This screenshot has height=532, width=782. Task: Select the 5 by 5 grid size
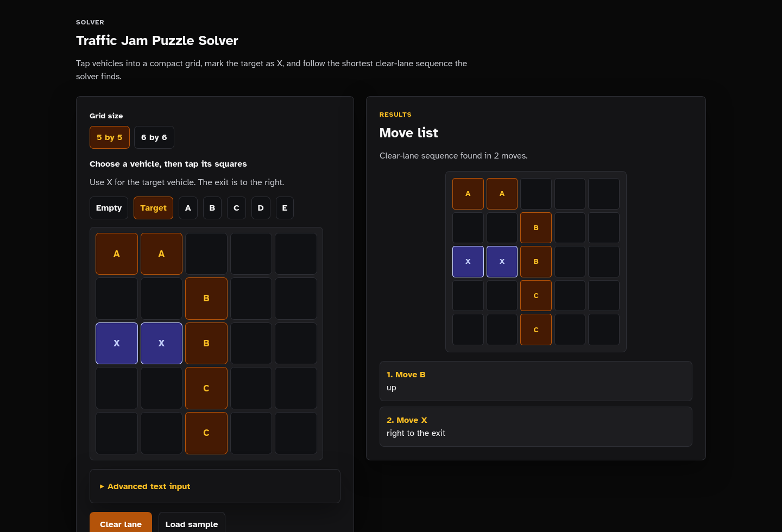tap(110, 137)
